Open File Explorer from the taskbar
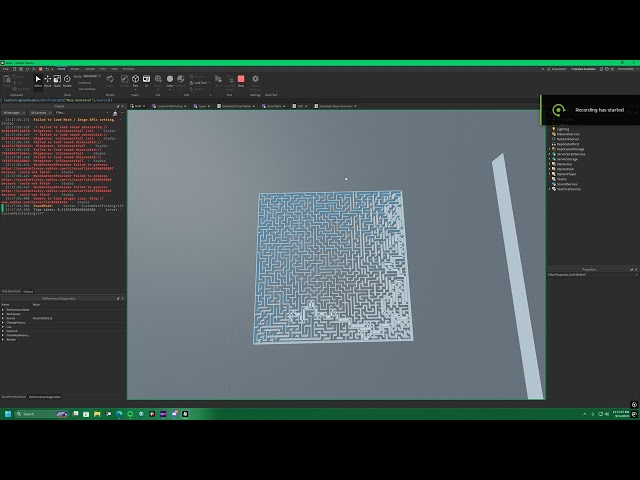 pos(97,414)
